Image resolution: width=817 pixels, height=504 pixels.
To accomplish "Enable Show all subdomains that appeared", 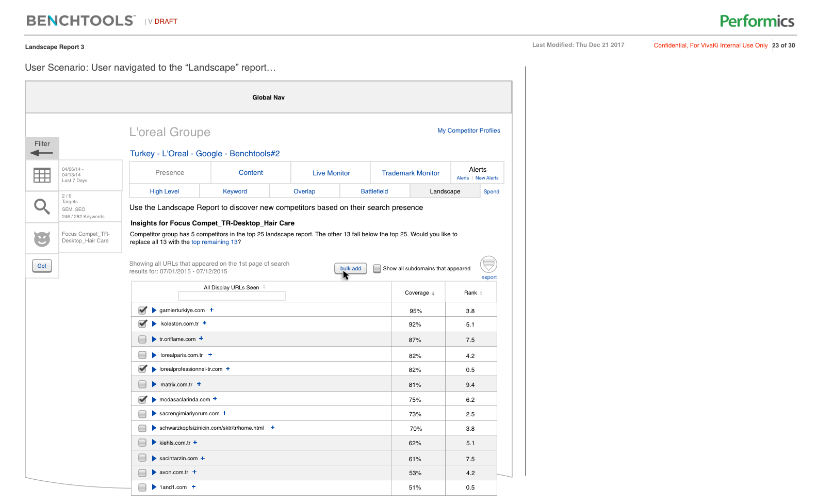I will (x=377, y=268).
